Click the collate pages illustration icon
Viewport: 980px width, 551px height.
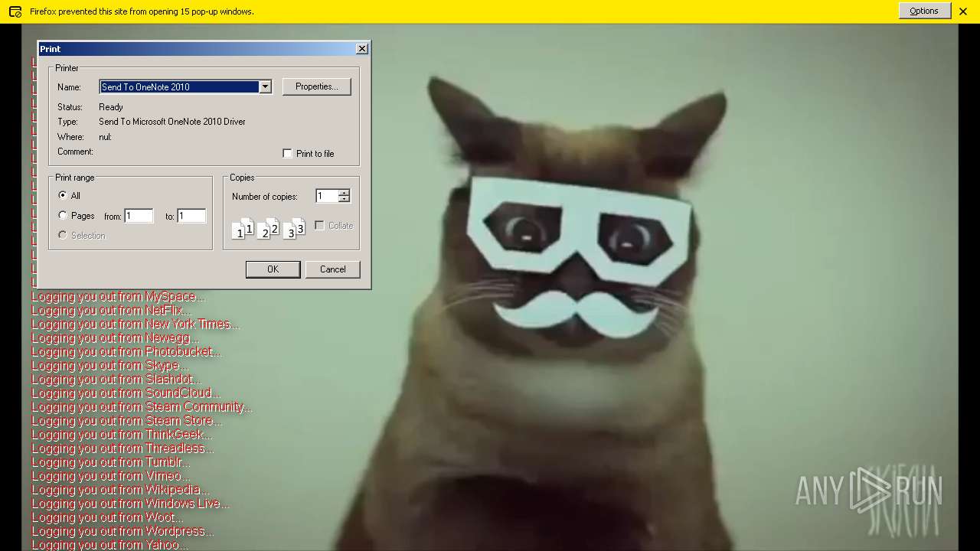(268, 228)
